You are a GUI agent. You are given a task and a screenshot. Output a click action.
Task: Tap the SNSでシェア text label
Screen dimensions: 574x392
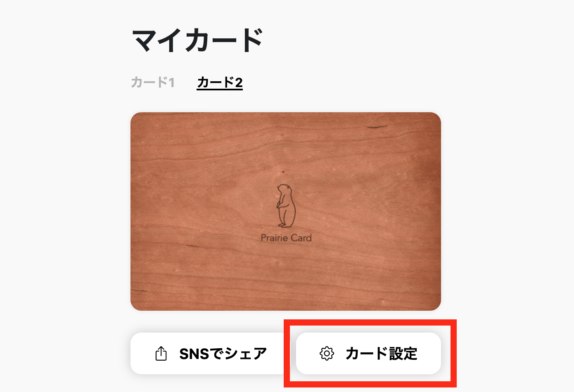[223, 354]
